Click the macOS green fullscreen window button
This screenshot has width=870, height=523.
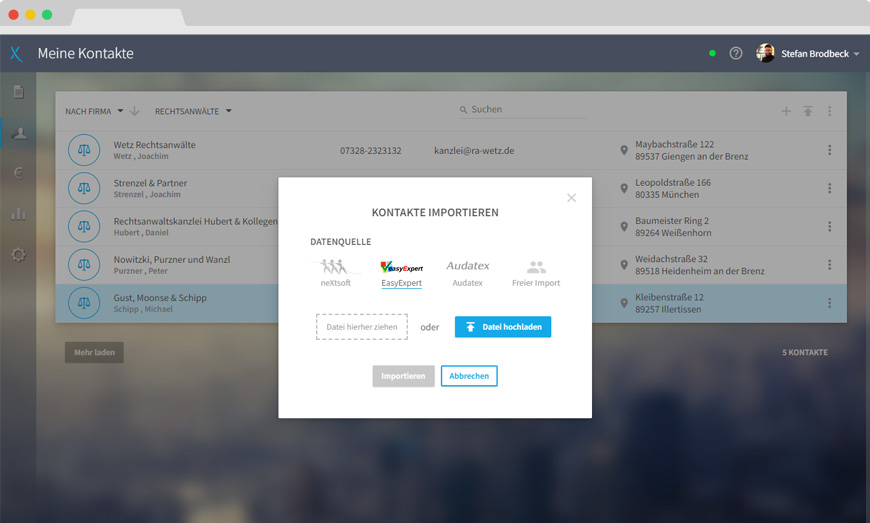point(47,15)
